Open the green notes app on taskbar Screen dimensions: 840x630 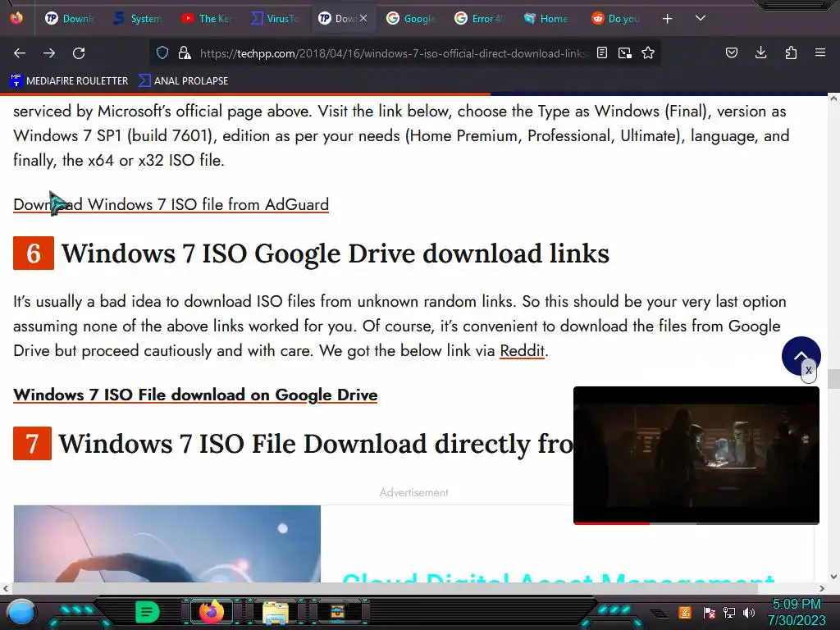point(147,612)
